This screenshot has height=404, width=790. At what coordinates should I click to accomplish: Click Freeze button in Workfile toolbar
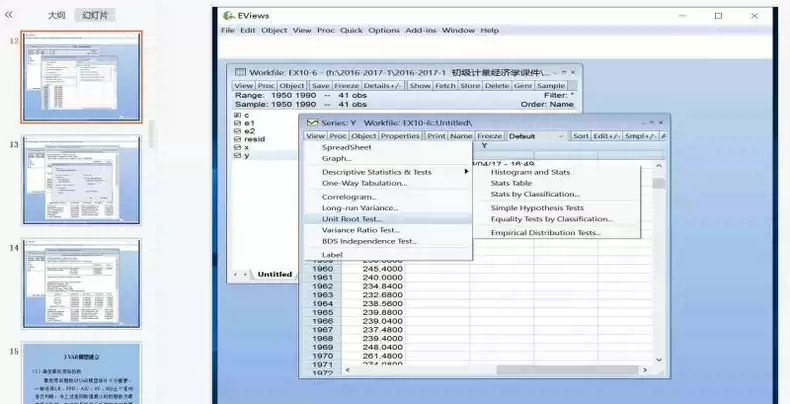pyautogui.click(x=347, y=86)
